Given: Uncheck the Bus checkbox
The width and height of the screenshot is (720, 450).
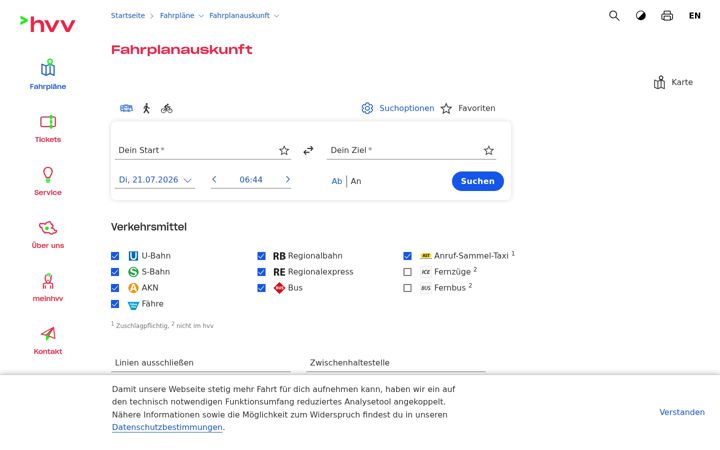Looking at the screenshot, I should (261, 288).
